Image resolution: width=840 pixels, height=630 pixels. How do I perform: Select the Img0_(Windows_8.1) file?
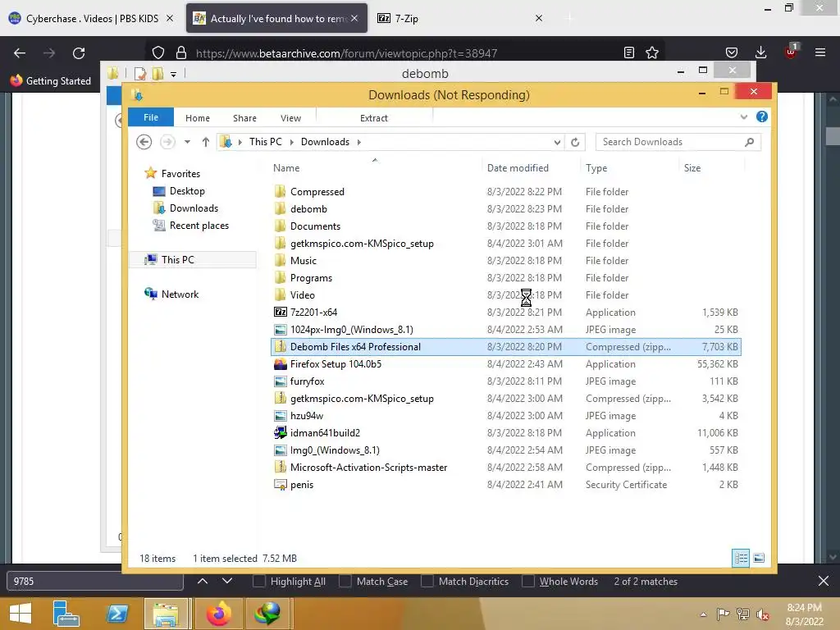(505, 450)
